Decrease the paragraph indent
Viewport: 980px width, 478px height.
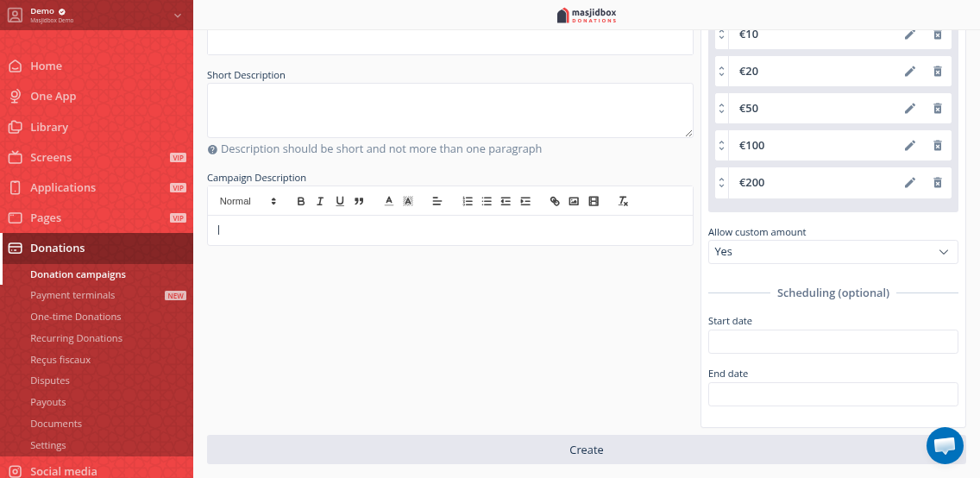click(506, 201)
